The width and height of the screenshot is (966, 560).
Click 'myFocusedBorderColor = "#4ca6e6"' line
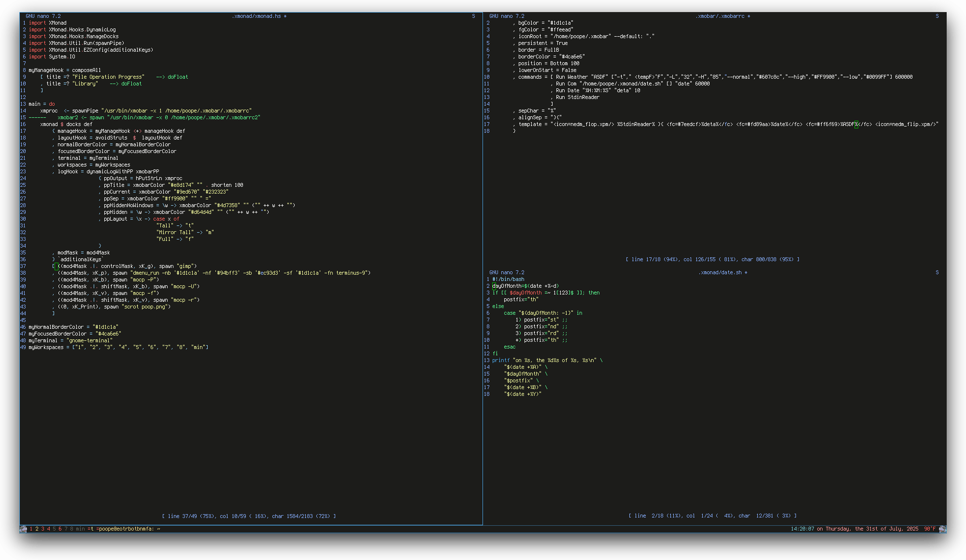(75, 334)
